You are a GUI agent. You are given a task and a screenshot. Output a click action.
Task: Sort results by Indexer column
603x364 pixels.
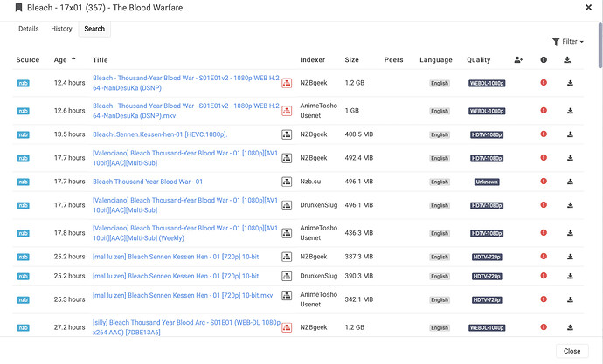pyautogui.click(x=312, y=60)
